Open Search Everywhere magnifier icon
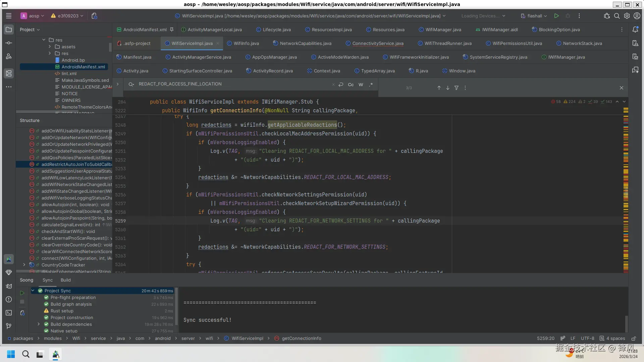 tap(617, 16)
